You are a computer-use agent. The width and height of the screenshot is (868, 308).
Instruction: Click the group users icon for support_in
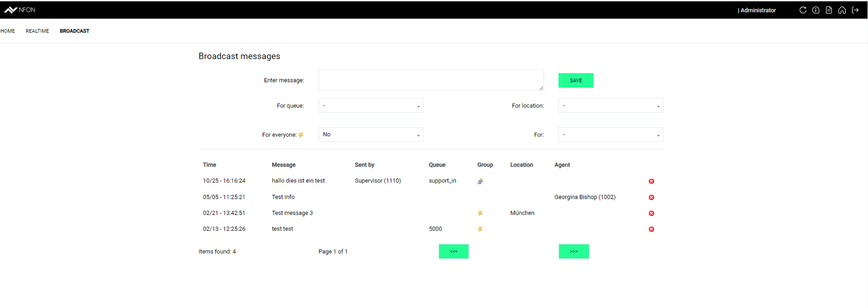coord(480,181)
